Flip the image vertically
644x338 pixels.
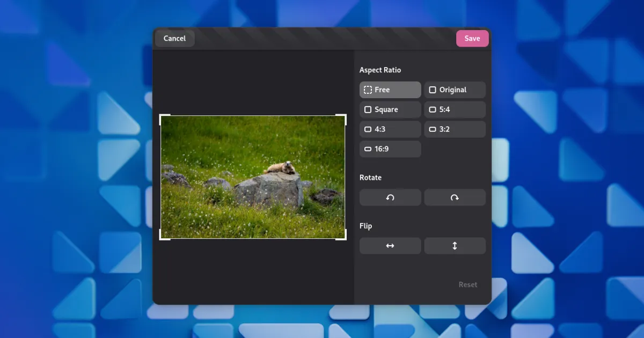click(x=455, y=246)
